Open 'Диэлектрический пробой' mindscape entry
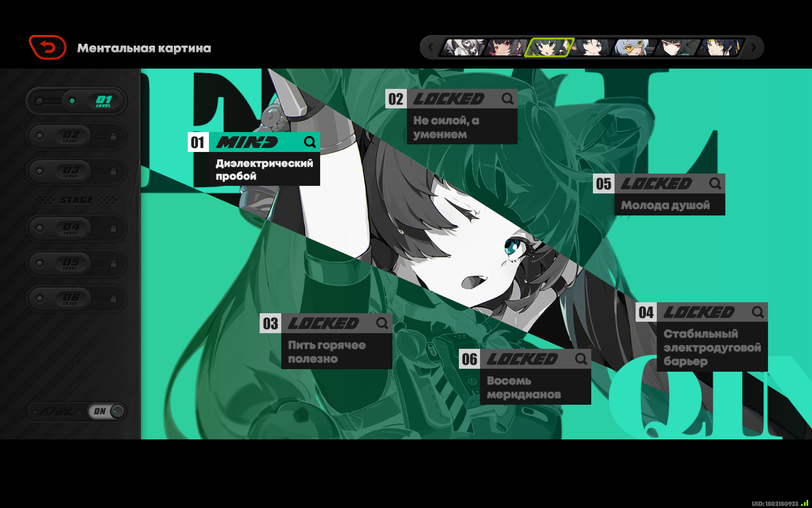 click(264, 169)
